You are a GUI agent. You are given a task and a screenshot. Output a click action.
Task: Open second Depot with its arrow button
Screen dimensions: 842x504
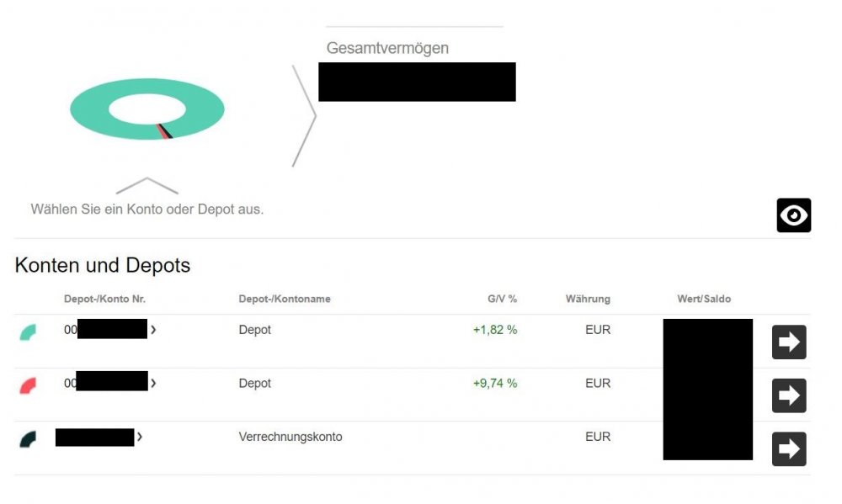tap(789, 395)
